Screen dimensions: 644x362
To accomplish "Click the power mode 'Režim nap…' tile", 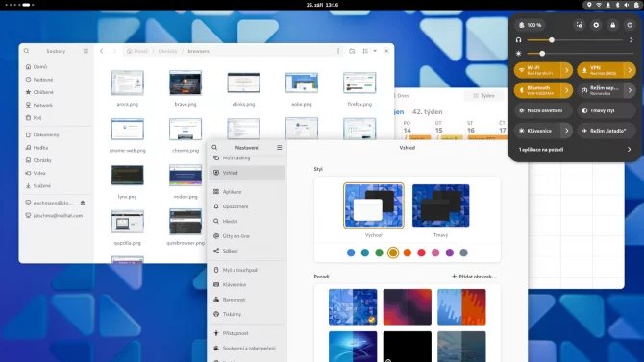I will coord(601,90).
